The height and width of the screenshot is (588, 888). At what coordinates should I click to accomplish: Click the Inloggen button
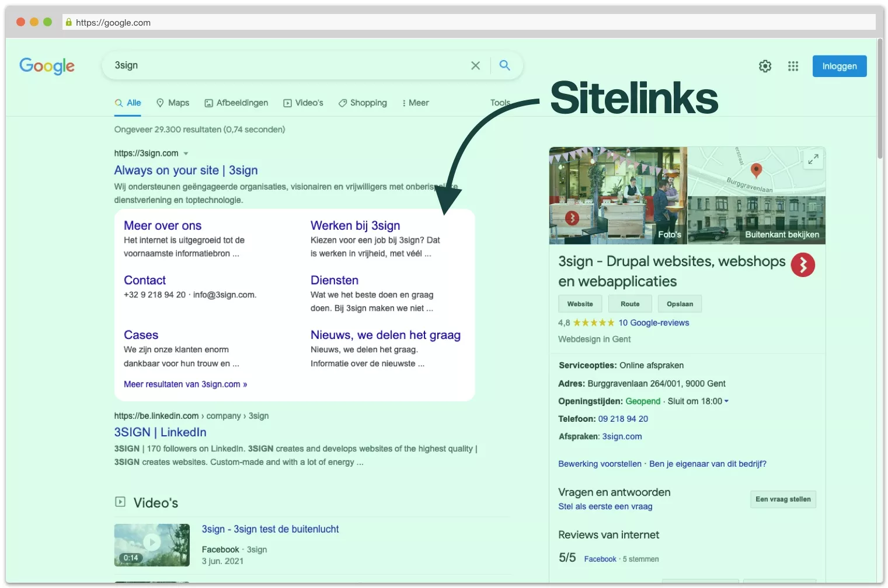(x=839, y=66)
